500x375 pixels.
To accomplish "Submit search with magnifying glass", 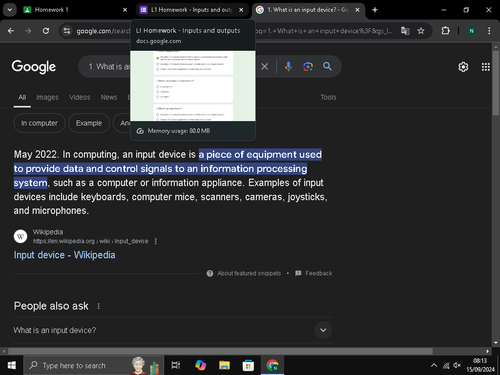I will click(327, 67).
